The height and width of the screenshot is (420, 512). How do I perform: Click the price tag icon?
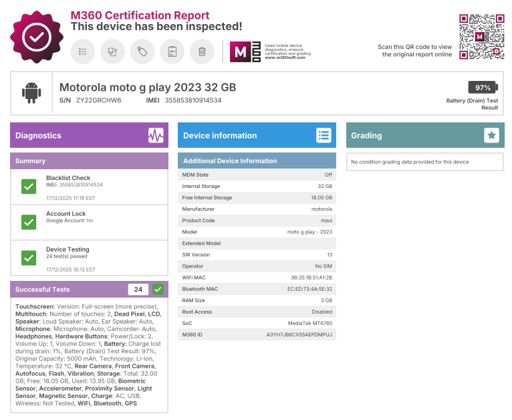(x=142, y=51)
